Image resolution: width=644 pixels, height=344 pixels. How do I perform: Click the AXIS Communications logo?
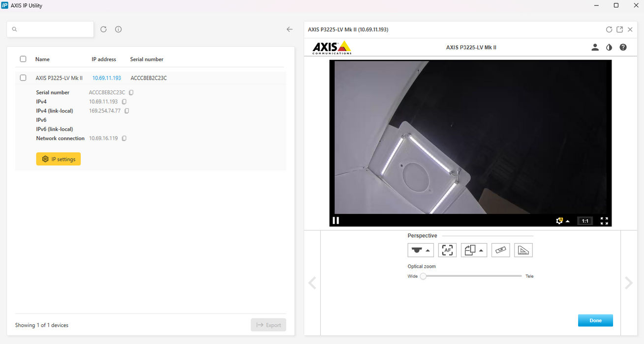click(332, 48)
